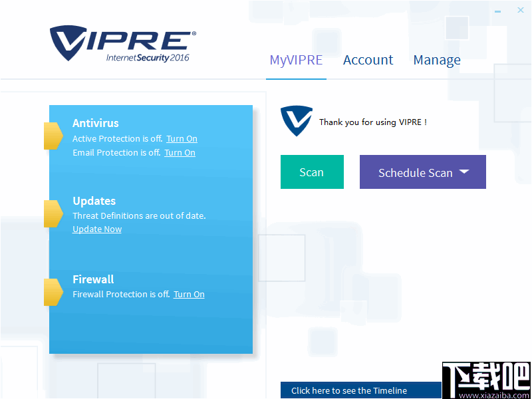Enable Firewall Protection with Turn On
Screen dimensions: 532x399
pyautogui.click(x=188, y=294)
